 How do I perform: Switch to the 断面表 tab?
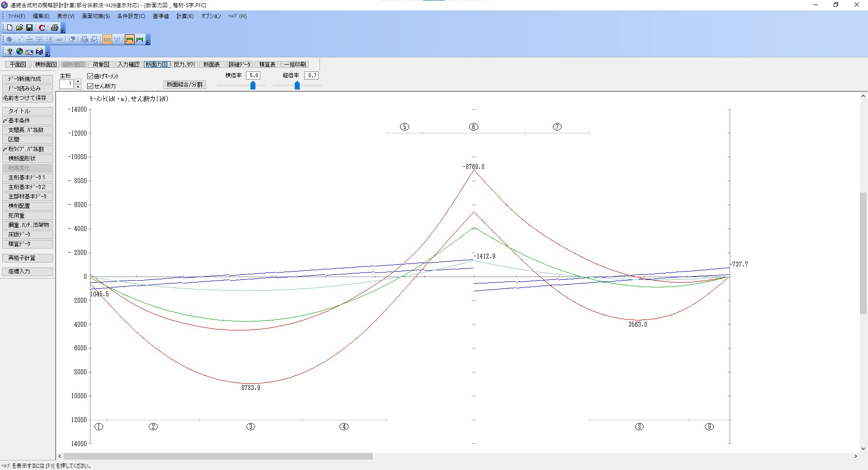coord(212,65)
